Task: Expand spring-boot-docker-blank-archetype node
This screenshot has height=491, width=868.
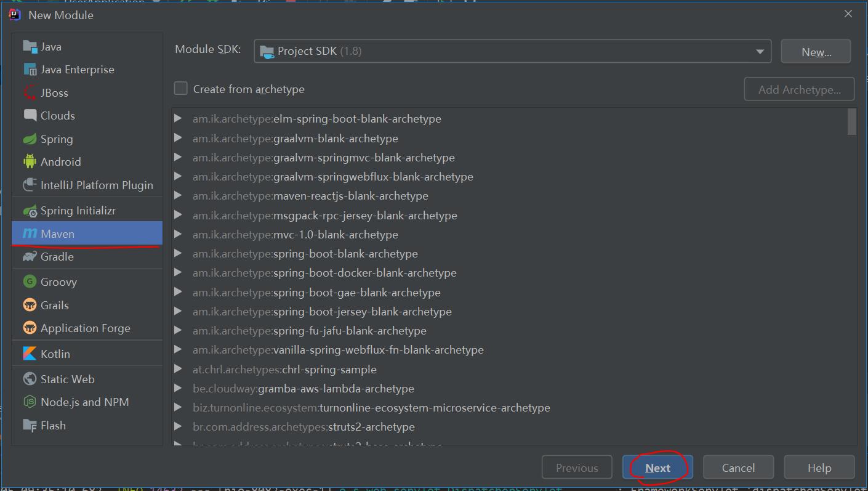Action: click(x=178, y=272)
